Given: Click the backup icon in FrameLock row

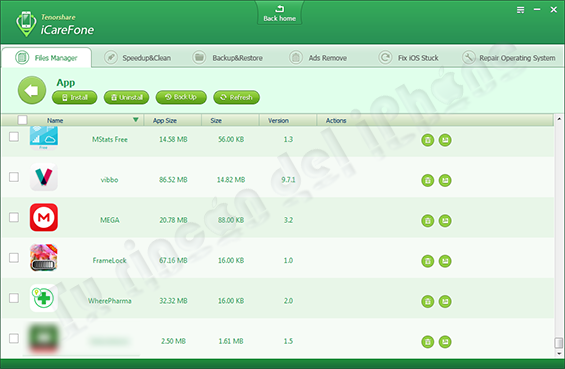Looking at the screenshot, I should pos(445,261).
